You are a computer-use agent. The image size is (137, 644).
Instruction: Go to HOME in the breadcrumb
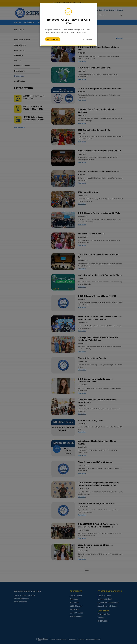point(16,30)
